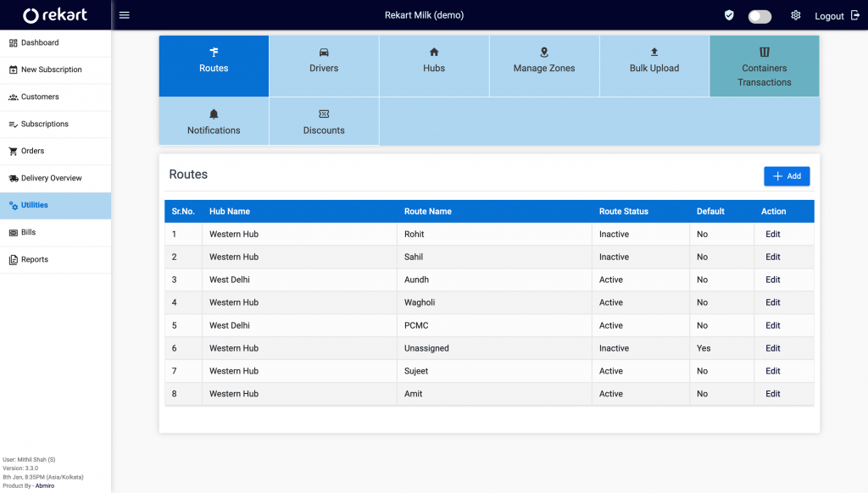Select Utilities in the sidebar
This screenshot has height=493, width=868.
[x=55, y=205]
